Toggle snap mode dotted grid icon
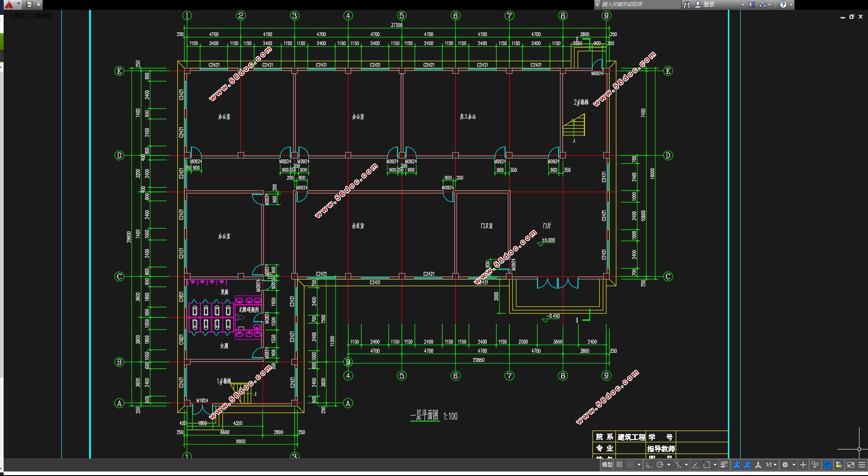Viewport: 868px width, 476px height. click(x=630, y=465)
